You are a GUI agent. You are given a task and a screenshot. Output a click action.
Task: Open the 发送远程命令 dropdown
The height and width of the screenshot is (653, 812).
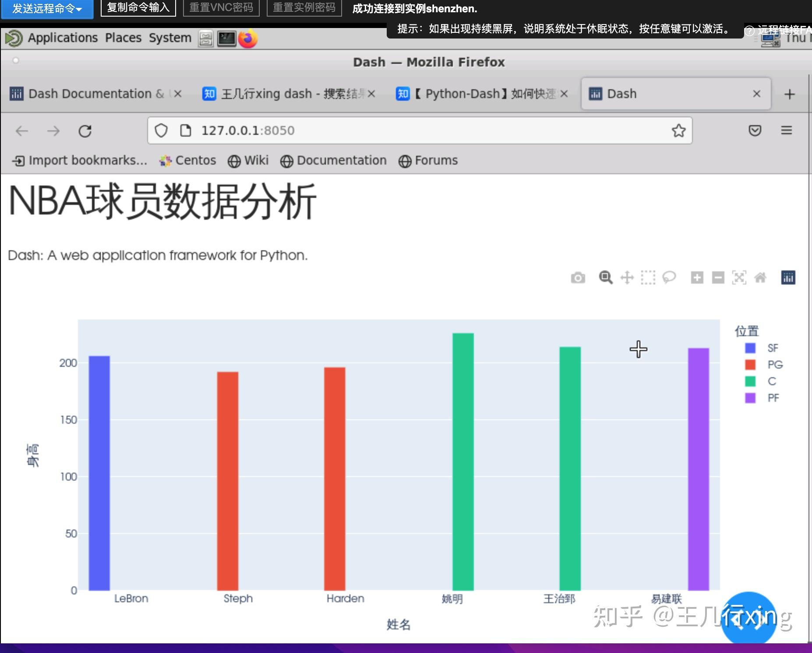tap(46, 8)
